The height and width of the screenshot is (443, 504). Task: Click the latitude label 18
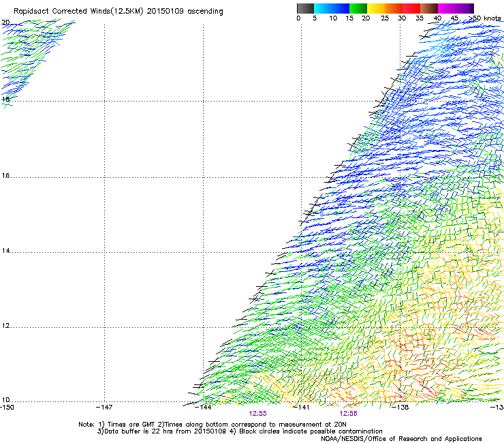click(5, 99)
